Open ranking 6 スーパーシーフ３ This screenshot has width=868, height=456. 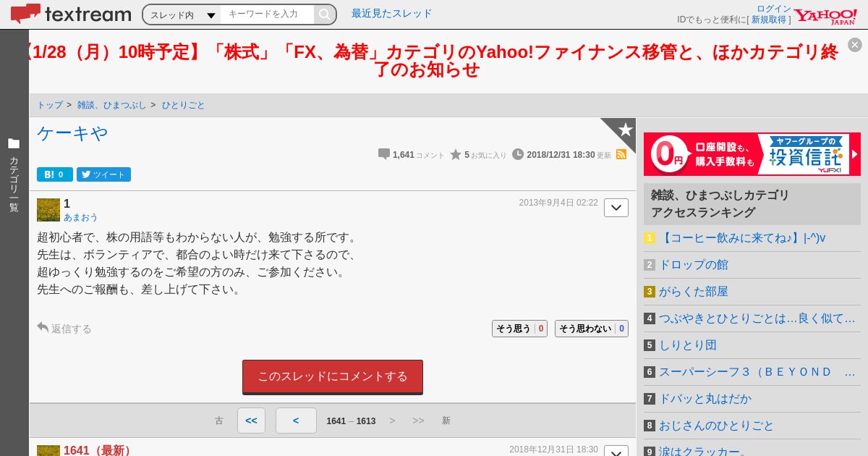[x=757, y=372]
